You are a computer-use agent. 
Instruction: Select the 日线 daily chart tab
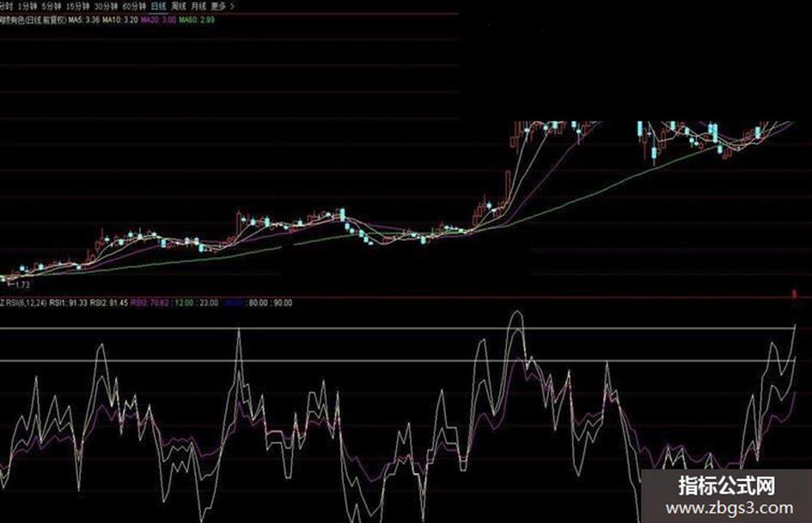point(158,6)
